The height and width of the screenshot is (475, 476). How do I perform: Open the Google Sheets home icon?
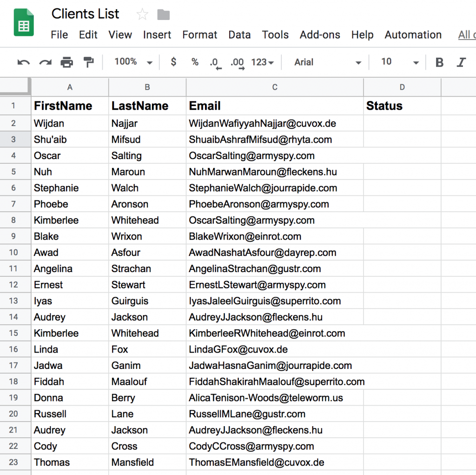[24, 22]
